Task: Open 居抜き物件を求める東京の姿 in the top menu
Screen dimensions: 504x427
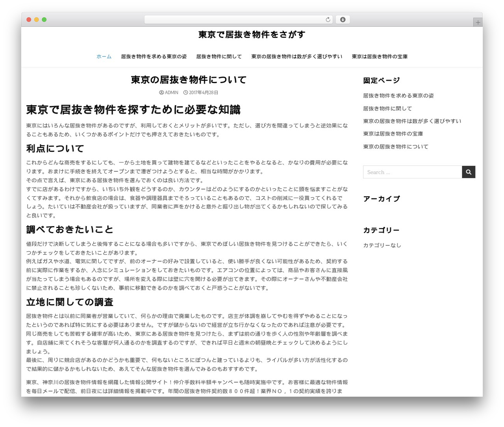Action: pos(154,57)
